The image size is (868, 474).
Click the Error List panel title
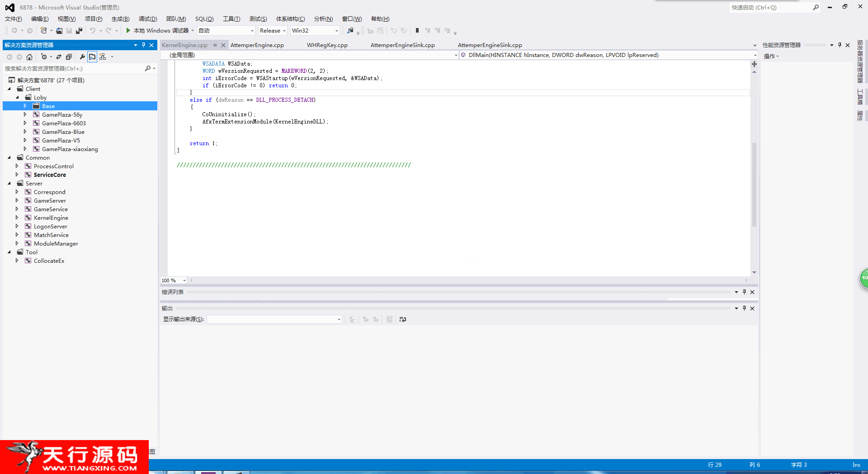(x=173, y=292)
